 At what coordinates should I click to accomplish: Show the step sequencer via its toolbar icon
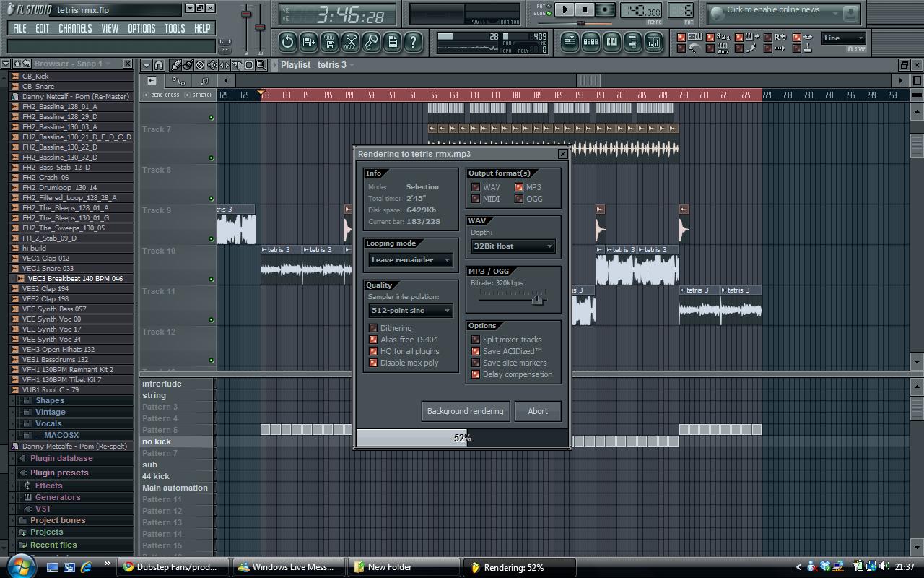(x=590, y=42)
